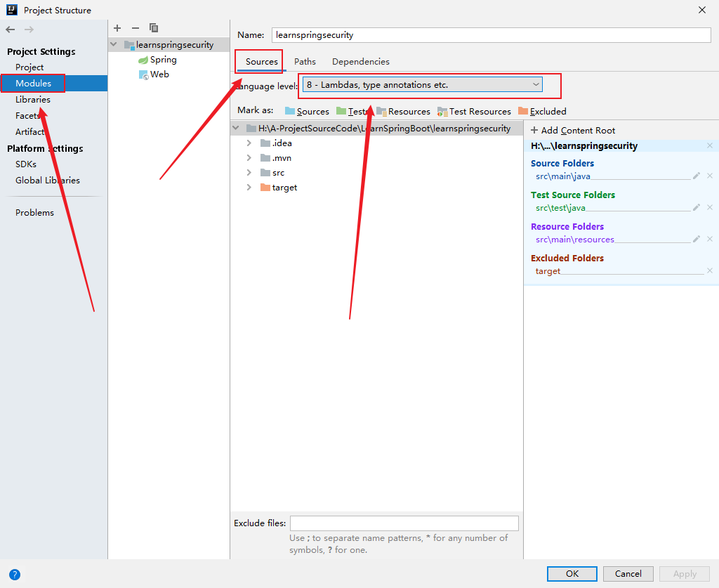Switch to the Dependencies tab
Image resolution: width=719 pixels, height=588 pixels.
tap(361, 61)
